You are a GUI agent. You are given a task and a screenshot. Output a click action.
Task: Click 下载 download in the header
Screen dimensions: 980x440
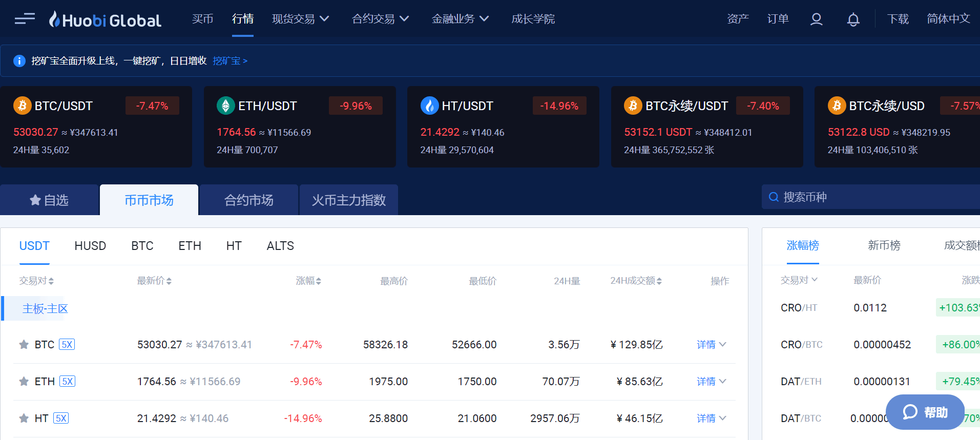[x=898, y=19]
